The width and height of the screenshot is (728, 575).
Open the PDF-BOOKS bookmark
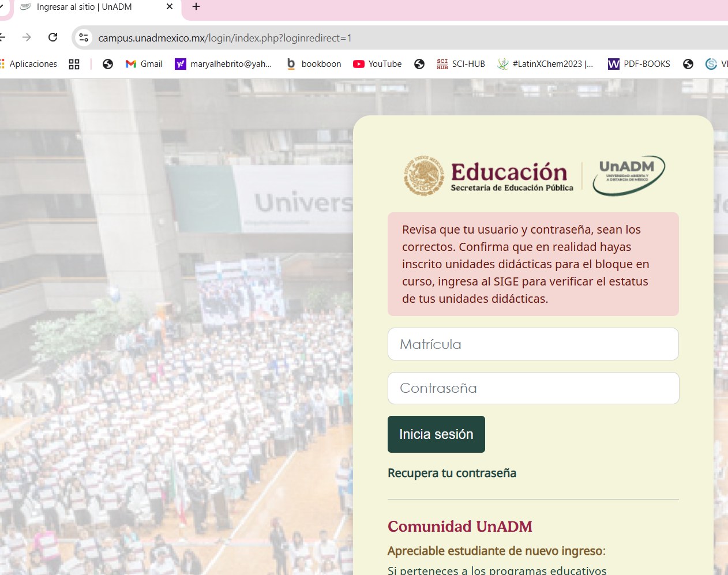coord(639,64)
